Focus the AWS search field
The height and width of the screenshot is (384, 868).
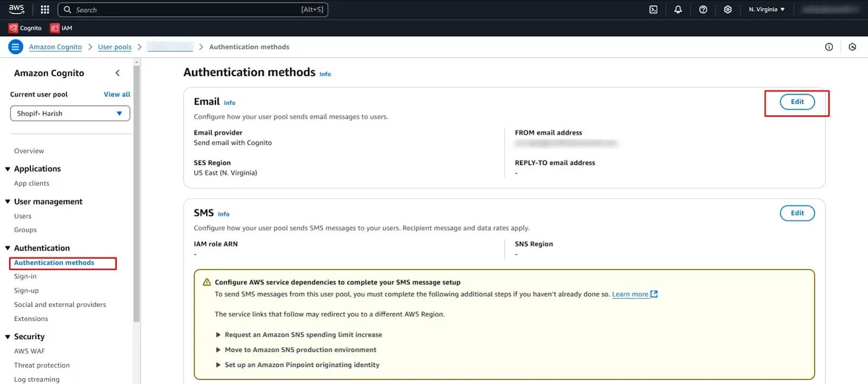(x=193, y=10)
